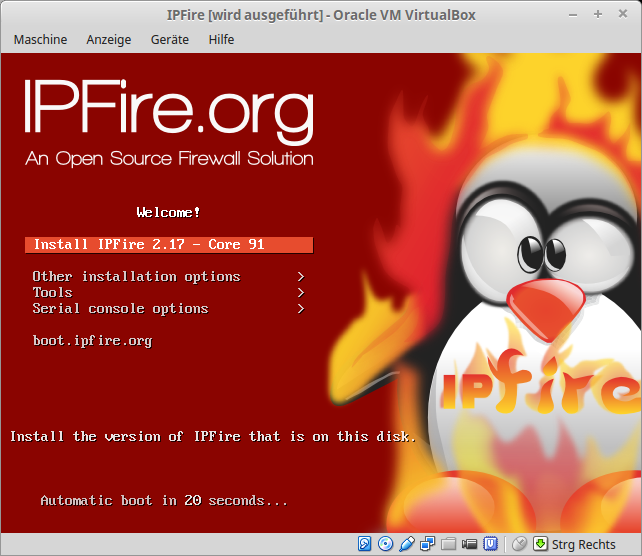
Task: Click the video capture camera icon
Action: (469, 544)
